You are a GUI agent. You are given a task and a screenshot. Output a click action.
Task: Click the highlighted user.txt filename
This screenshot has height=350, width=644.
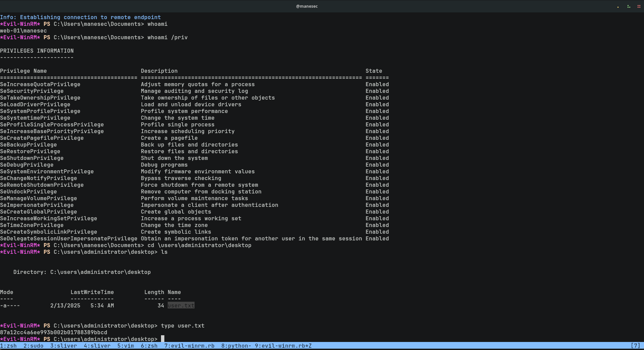click(x=181, y=305)
